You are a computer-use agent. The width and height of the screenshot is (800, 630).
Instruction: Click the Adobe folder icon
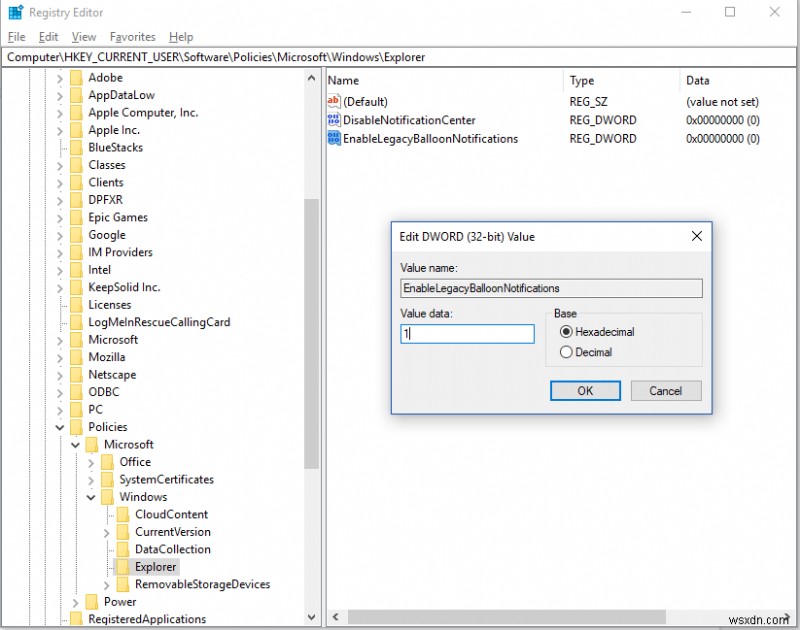pyautogui.click(x=76, y=78)
